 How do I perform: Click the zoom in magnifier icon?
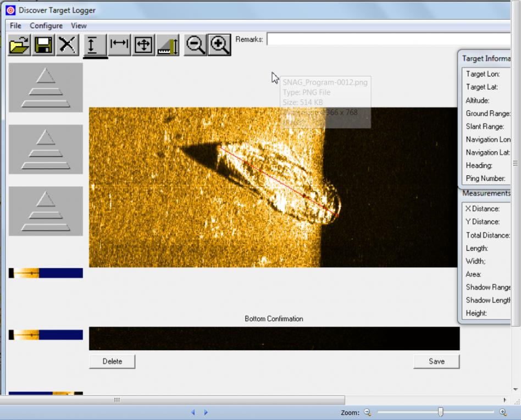219,45
